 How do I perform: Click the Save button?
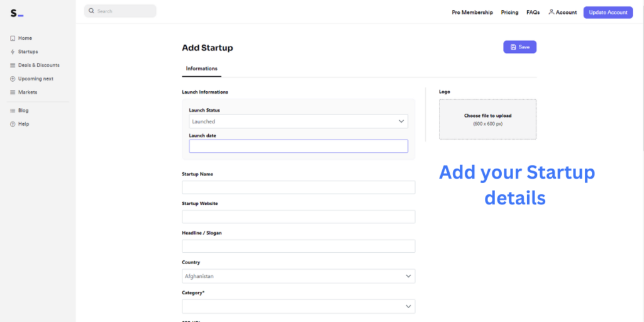coord(520,47)
